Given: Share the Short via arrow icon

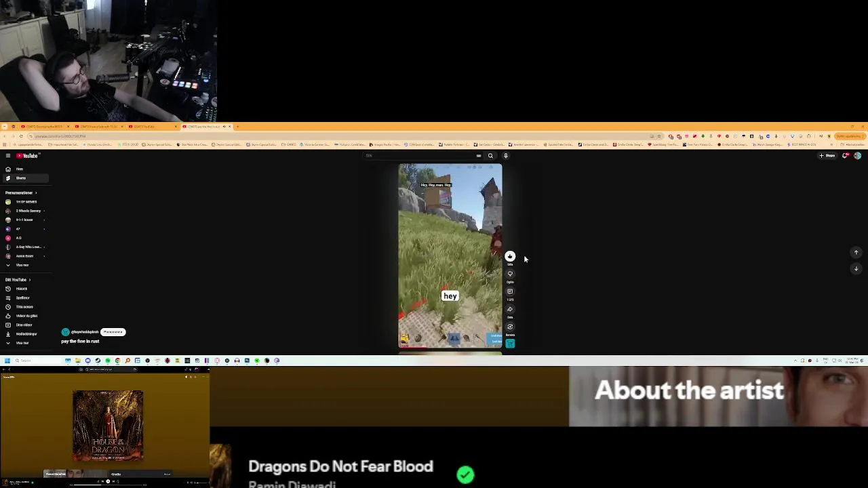Looking at the screenshot, I should [x=510, y=309].
